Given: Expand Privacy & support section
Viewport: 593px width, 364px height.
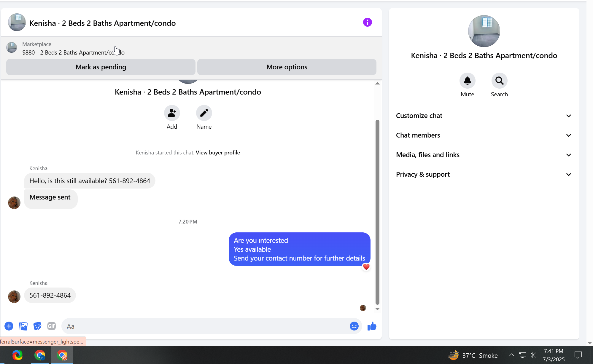Looking at the screenshot, I should 484,174.
